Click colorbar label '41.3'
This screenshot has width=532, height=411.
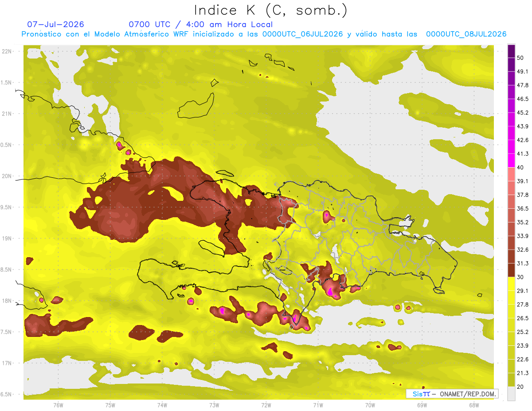[523, 154]
